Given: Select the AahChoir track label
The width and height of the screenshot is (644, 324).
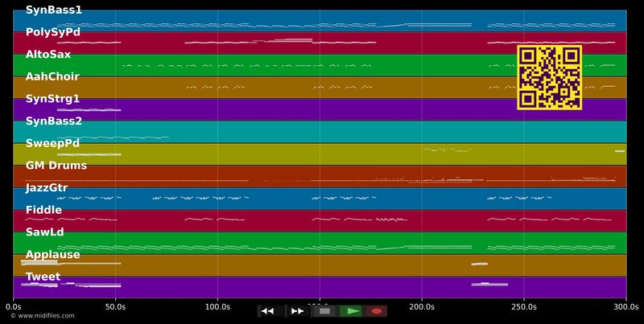Looking at the screenshot, I should pos(52,77).
